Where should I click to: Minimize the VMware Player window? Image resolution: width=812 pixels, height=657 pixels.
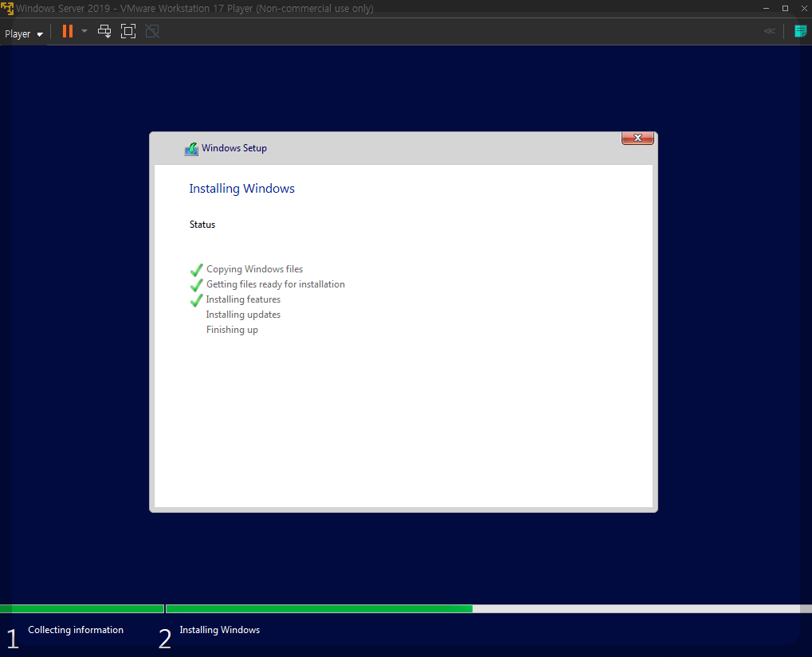click(x=766, y=8)
